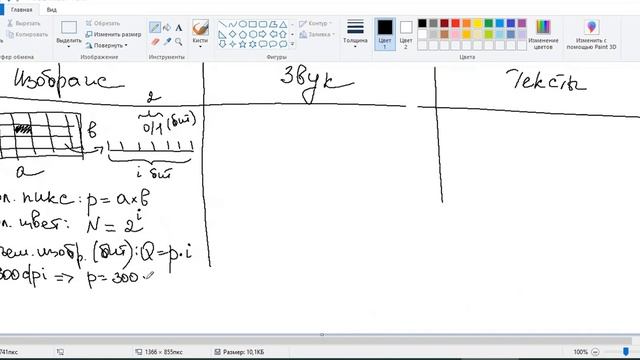Activate Цвет 2 background color
Viewport: 640px width, 360px height.
pos(406,35)
